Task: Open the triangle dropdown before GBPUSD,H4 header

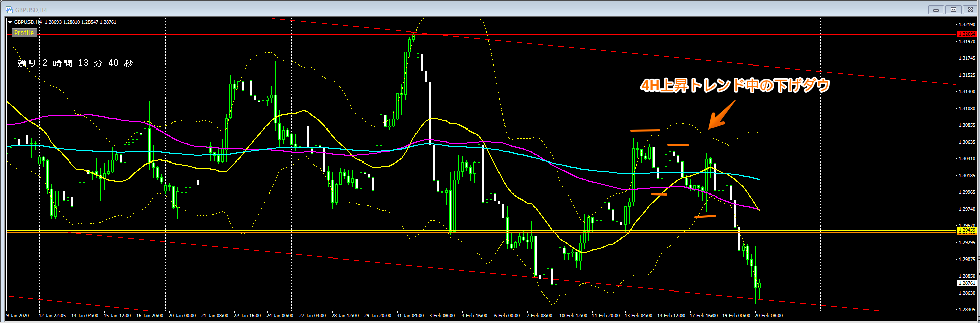Action: click(10, 22)
